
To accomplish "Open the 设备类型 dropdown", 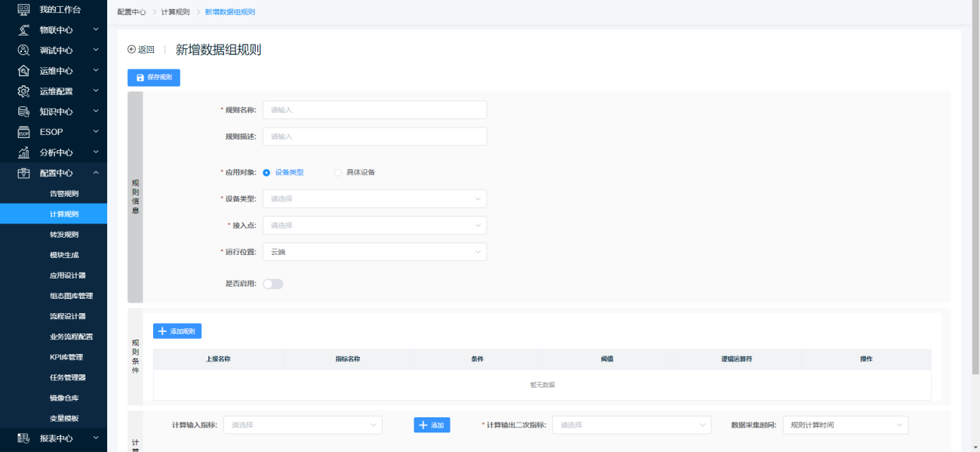I will [x=374, y=198].
